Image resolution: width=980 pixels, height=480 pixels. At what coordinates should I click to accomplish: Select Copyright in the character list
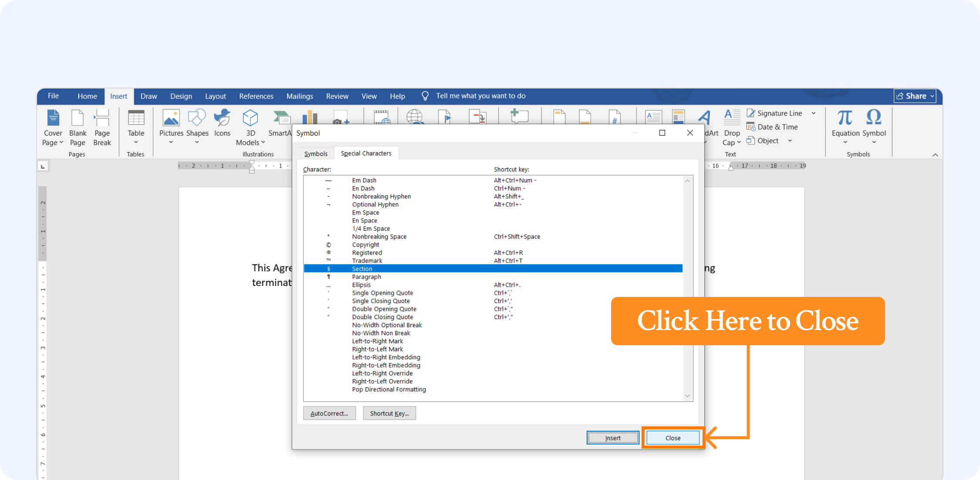coord(366,245)
